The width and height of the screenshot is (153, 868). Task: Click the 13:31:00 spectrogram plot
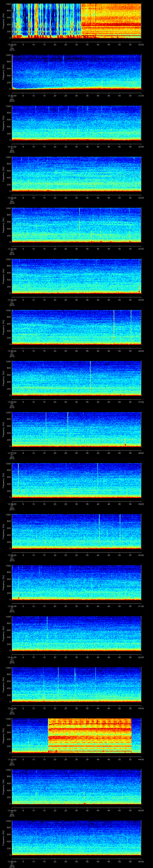[x=77, y=123]
